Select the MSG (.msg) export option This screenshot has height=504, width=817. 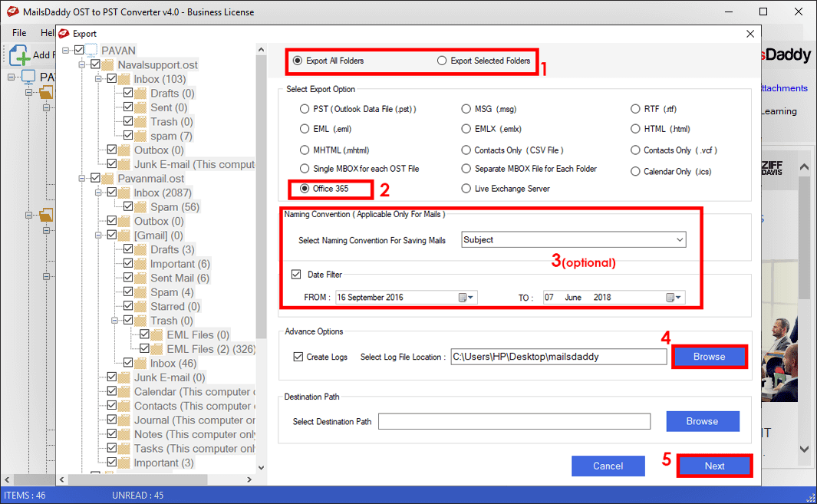click(x=466, y=109)
